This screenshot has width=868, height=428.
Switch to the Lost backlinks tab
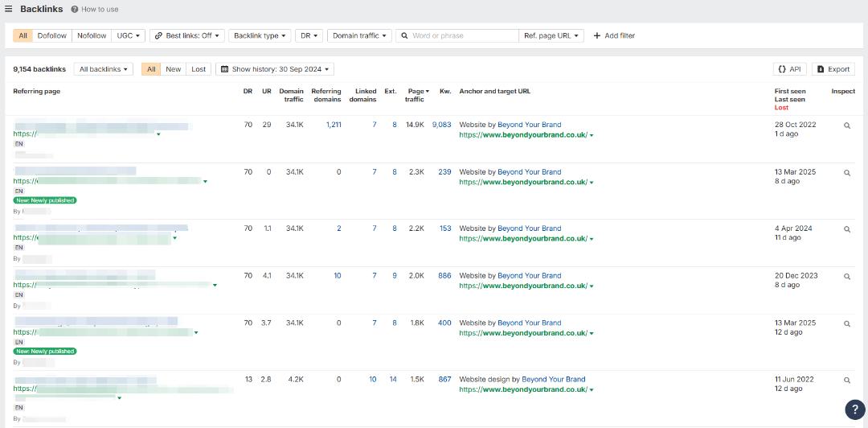click(x=199, y=69)
